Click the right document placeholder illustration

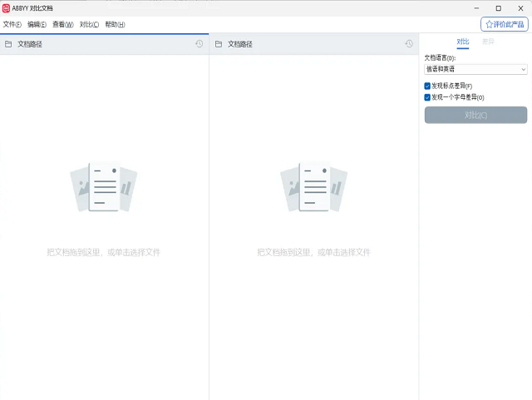313,187
